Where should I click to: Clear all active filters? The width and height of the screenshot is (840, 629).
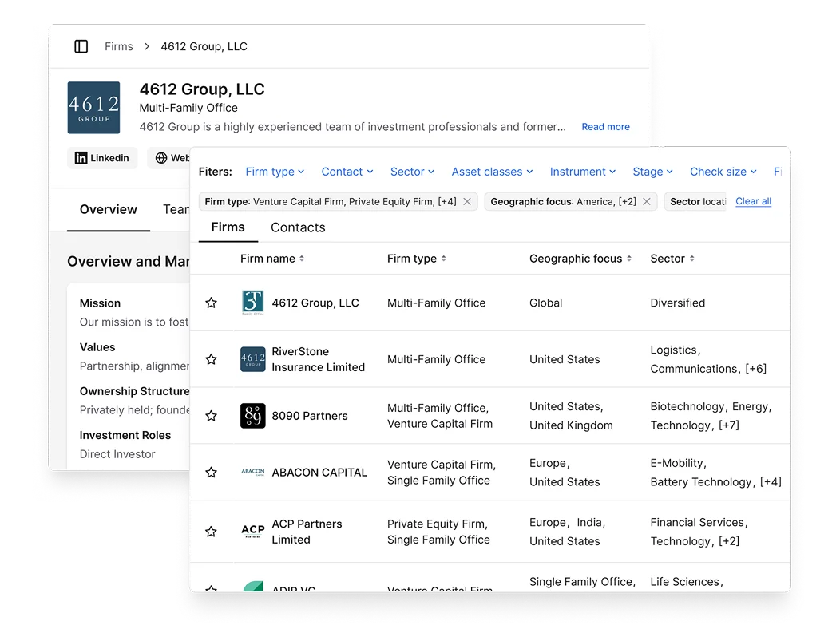tap(753, 201)
